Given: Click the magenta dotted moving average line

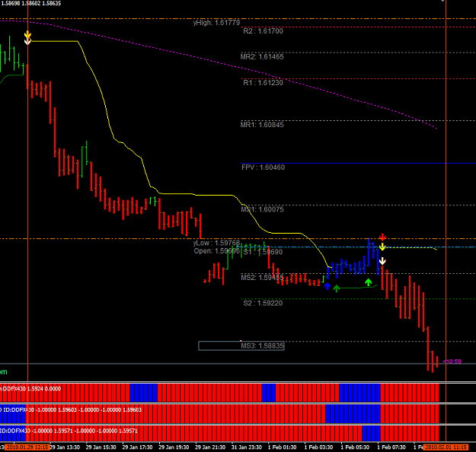Looking at the screenshot, I should [x=219, y=64].
